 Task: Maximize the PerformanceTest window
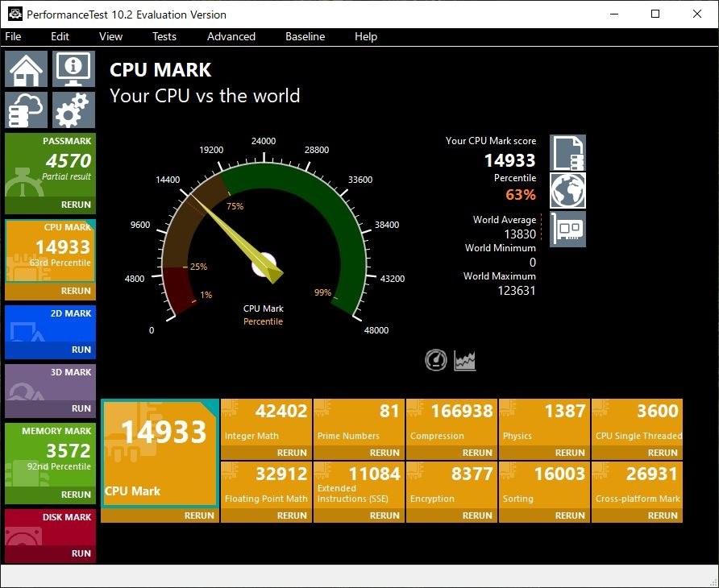click(655, 14)
